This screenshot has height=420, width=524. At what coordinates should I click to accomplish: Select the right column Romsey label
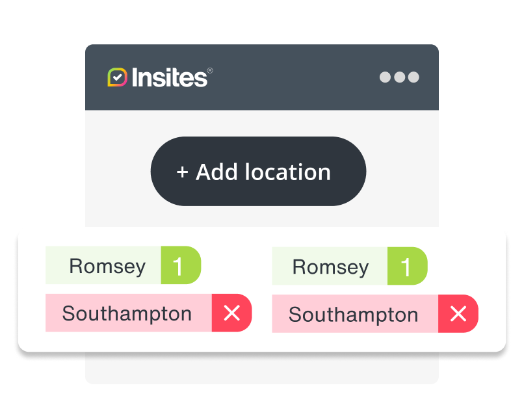[x=330, y=267]
